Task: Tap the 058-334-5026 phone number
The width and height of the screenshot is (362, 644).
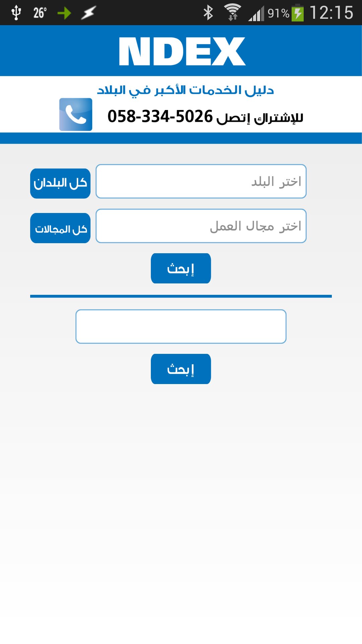Action: coord(160,116)
